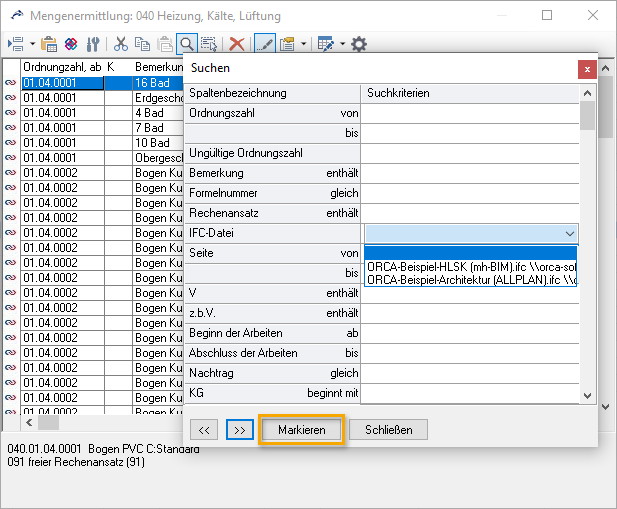Click the z.b.V. enthält criteria field
This screenshot has width=617, height=509.
(x=470, y=314)
